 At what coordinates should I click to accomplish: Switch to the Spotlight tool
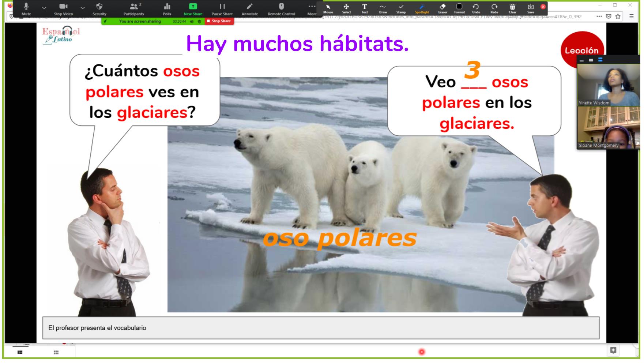pyautogui.click(x=422, y=8)
